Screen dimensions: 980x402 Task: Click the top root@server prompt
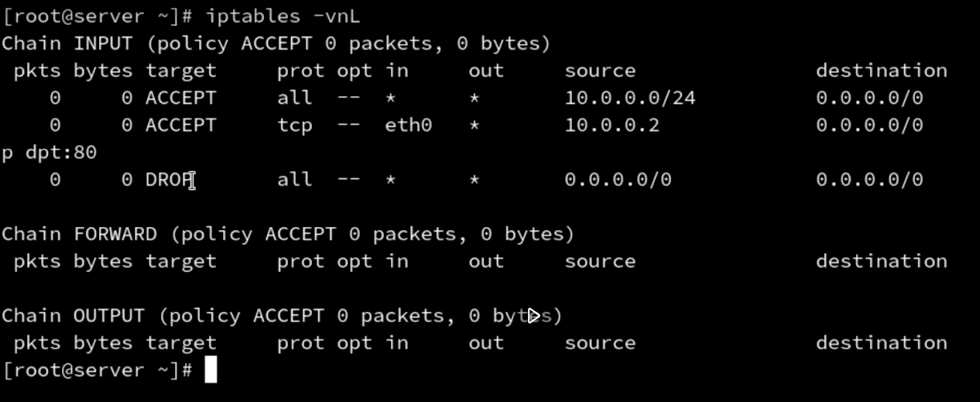(98, 15)
